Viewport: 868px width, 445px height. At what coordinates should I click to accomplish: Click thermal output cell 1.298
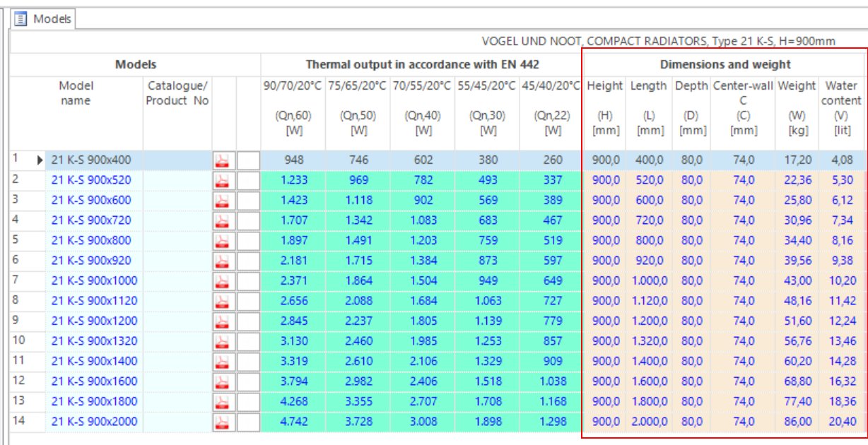point(552,422)
